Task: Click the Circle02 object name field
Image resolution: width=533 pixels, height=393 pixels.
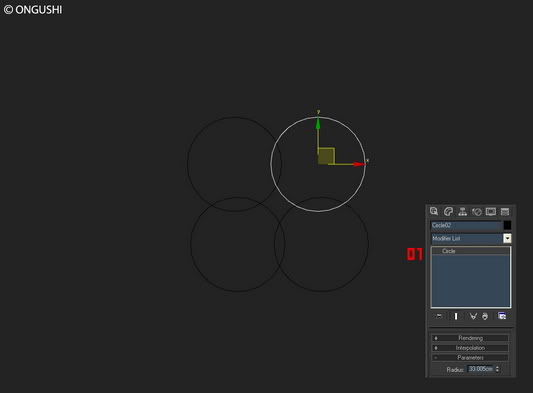Action: pos(466,225)
